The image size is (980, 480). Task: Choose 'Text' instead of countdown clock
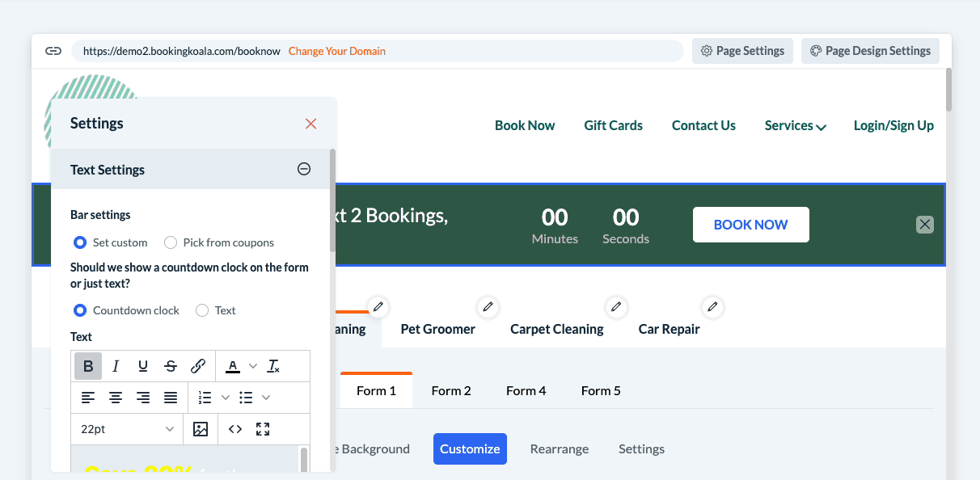pos(202,310)
